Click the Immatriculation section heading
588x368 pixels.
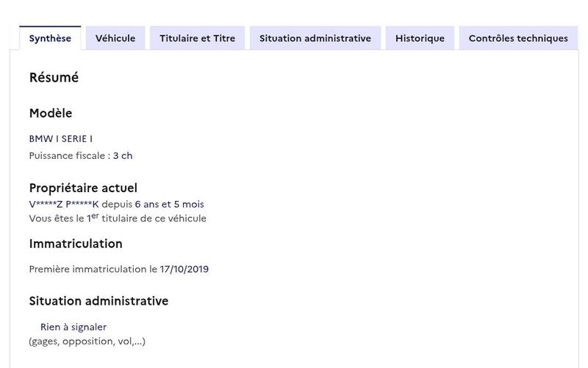tap(76, 244)
